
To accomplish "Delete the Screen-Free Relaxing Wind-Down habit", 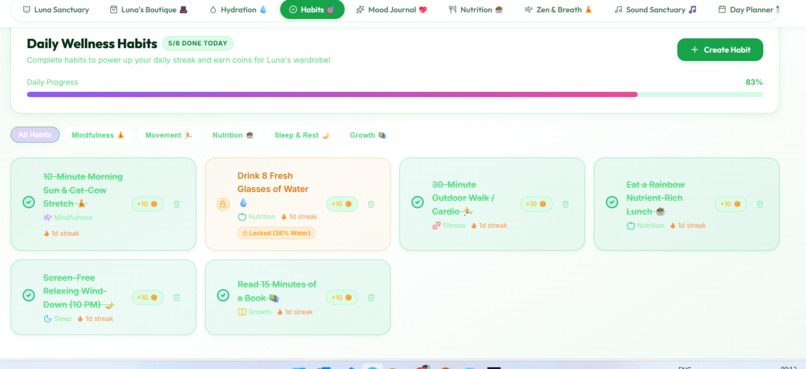I will point(177,297).
